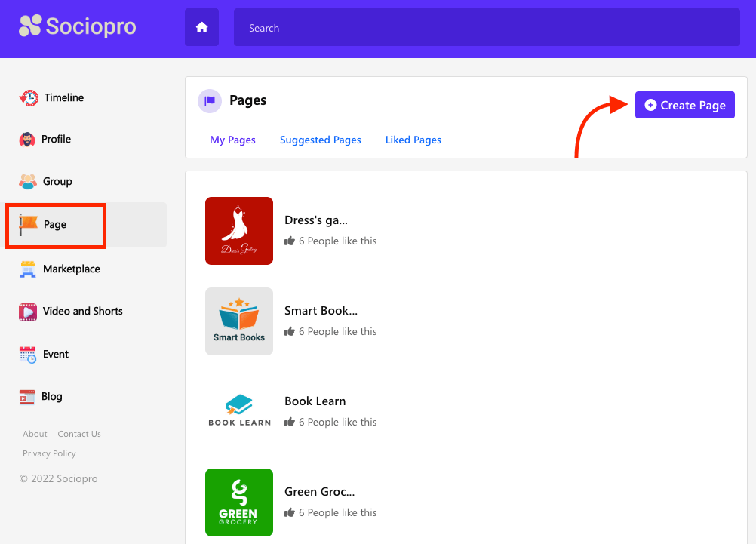Open the Privacy Policy link
756x544 pixels.
[x=49, y=453]
